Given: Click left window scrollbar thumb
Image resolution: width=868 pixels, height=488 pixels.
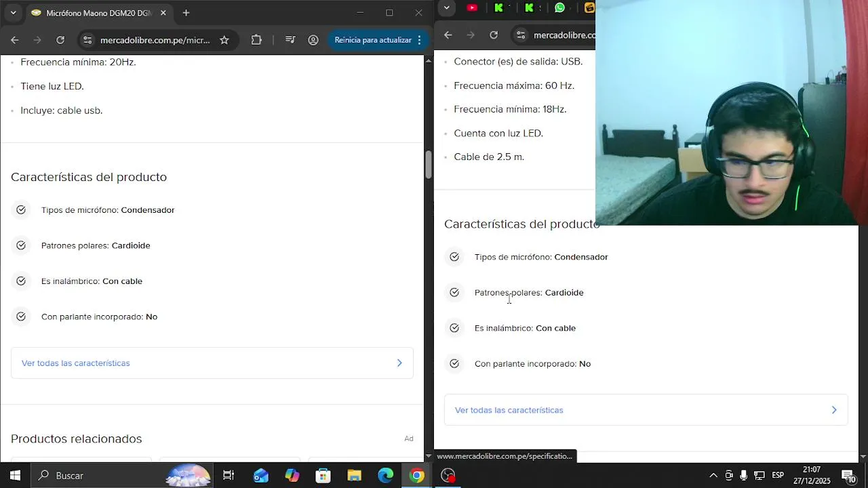Looking at the screenshot, I should tap(429, 165).
